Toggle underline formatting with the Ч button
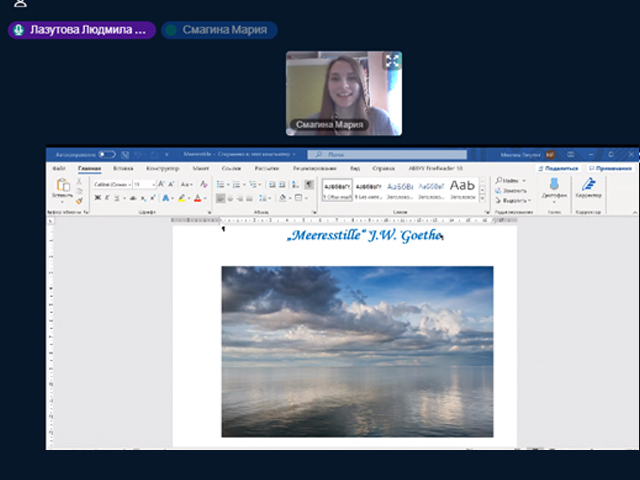 click(117, 198)
